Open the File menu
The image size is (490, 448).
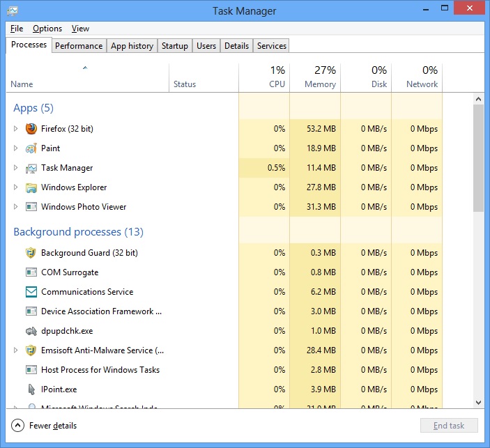17,29
